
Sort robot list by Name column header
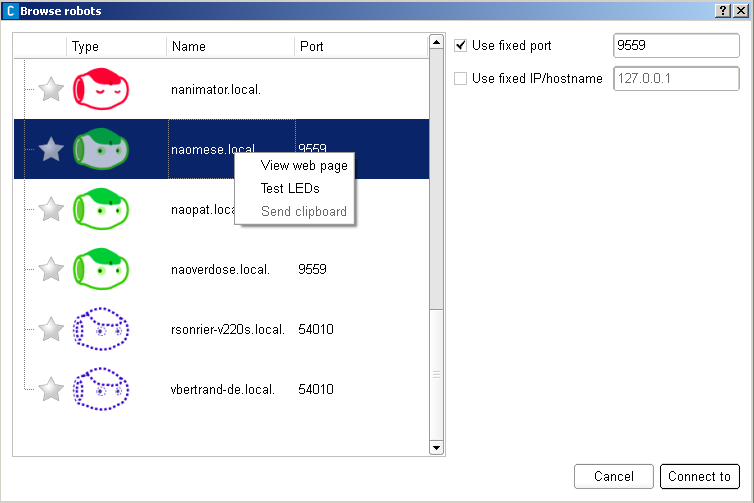229,46
